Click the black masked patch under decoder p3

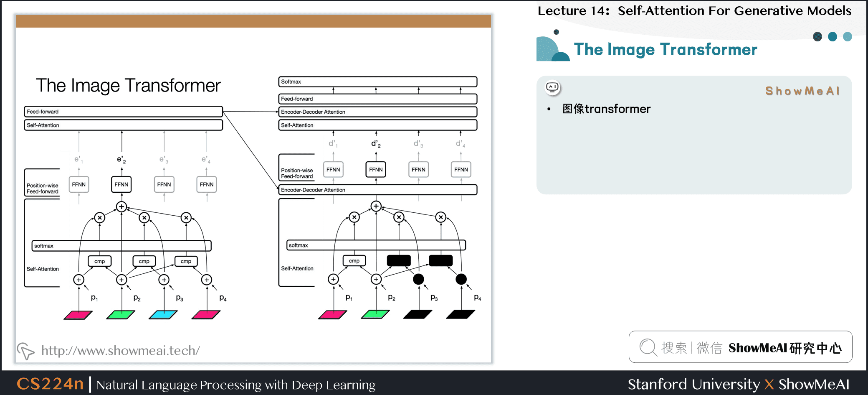[418, 314]
